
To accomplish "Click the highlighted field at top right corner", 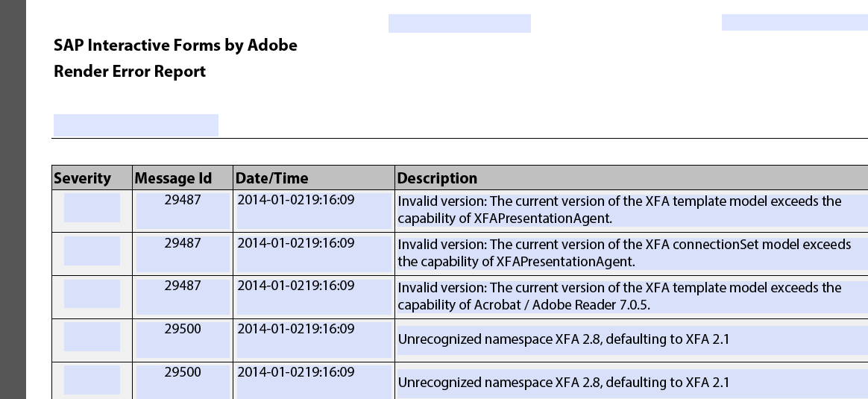I will [x=795, y=22].
